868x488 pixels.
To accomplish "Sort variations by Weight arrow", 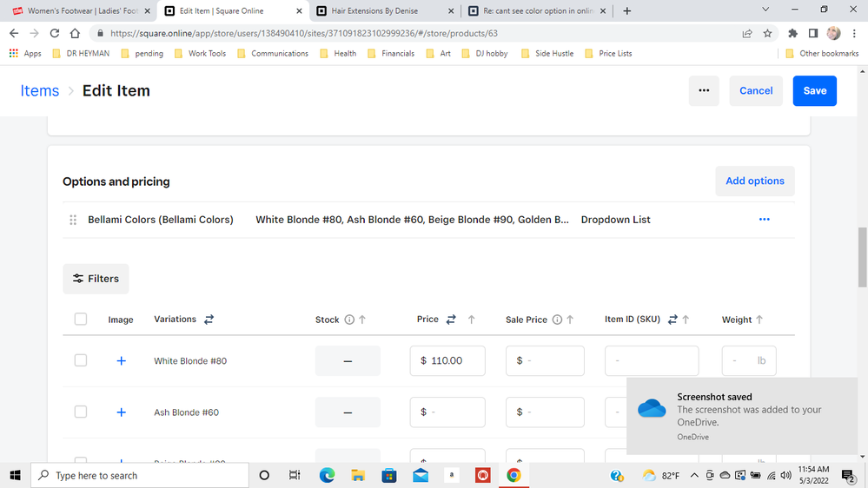I will 759,320.
